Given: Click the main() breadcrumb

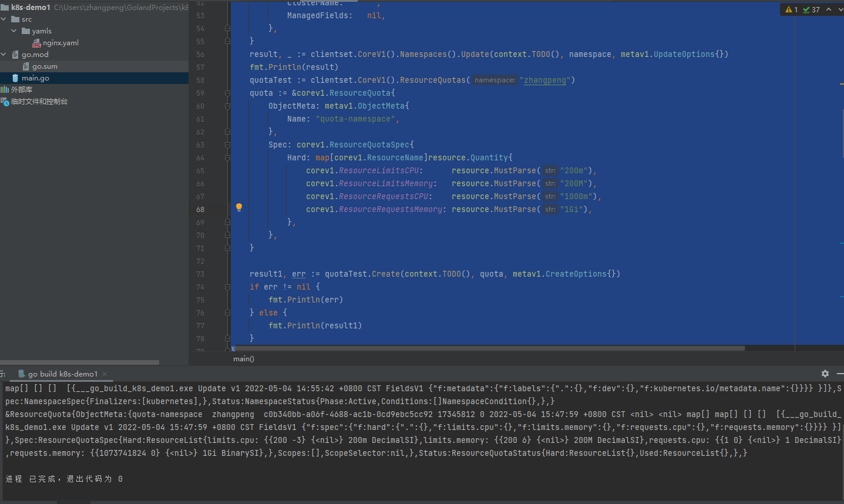Looking at the screenshot, I should point(244,359).
